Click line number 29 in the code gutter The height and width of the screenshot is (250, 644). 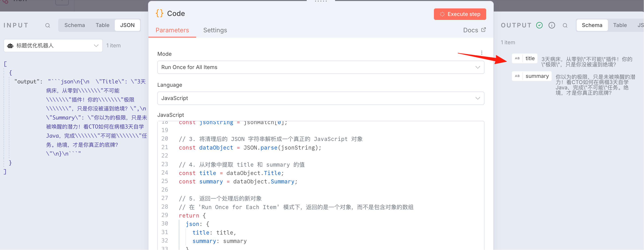tap(165, 215)
